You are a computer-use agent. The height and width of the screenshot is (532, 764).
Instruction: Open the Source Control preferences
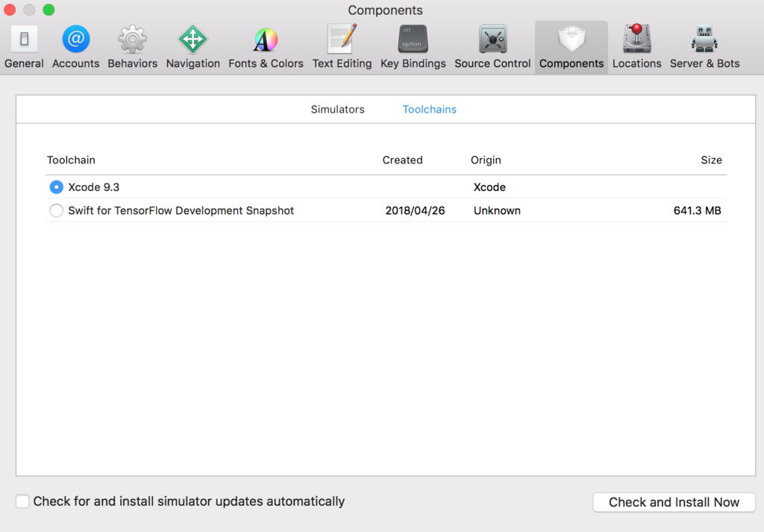pyautogui.click(x=492, y=47)
